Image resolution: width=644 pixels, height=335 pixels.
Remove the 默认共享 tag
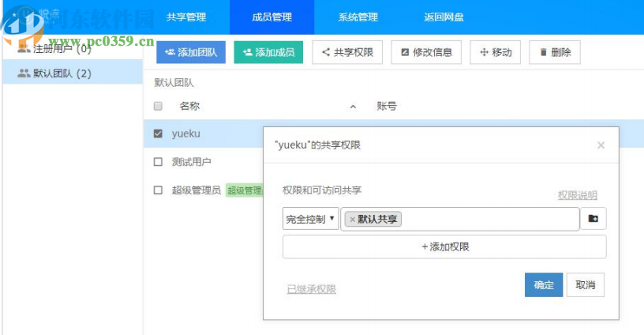[352, 220]
